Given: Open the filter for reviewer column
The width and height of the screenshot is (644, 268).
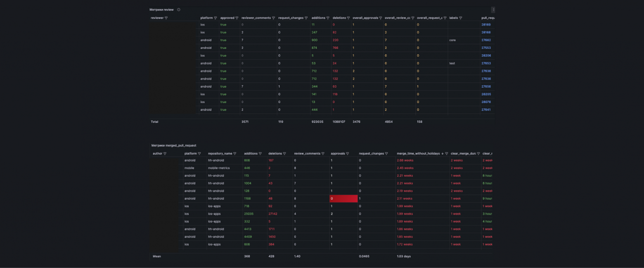Looking at the screenshot, I should point(166,18).
